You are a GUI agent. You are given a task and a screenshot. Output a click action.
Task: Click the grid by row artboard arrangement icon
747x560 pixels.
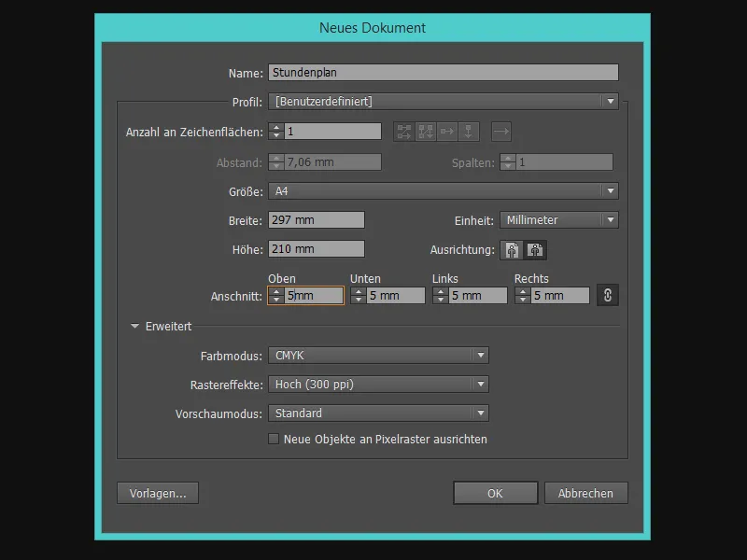point(404,132)
